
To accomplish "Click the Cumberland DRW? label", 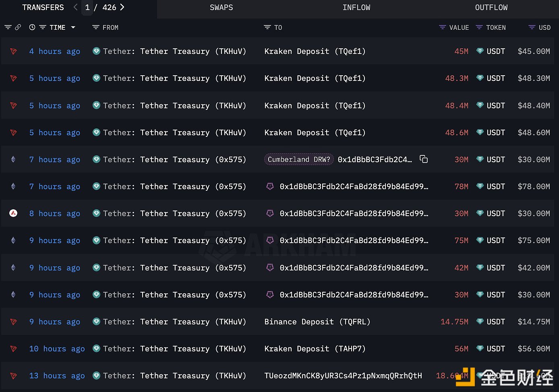I will 299,159.
